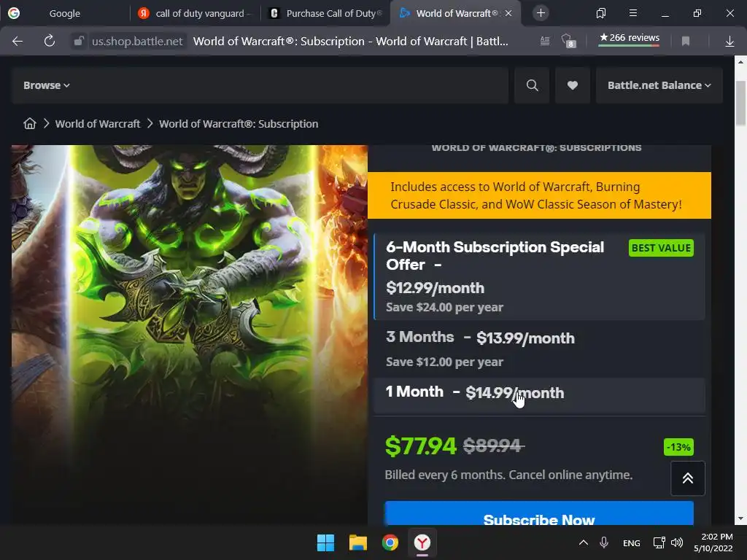Select the 3 Months subscription option
Viewport: 747px width, 560px height.
(x=539, y=349)
